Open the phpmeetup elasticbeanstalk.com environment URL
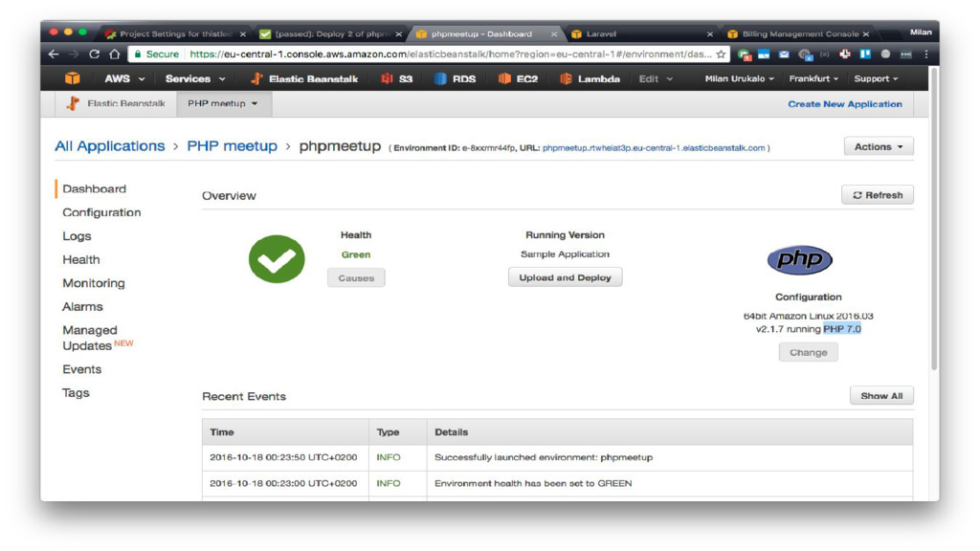Viewport: 980px width, 551px height. pos(653,148)
